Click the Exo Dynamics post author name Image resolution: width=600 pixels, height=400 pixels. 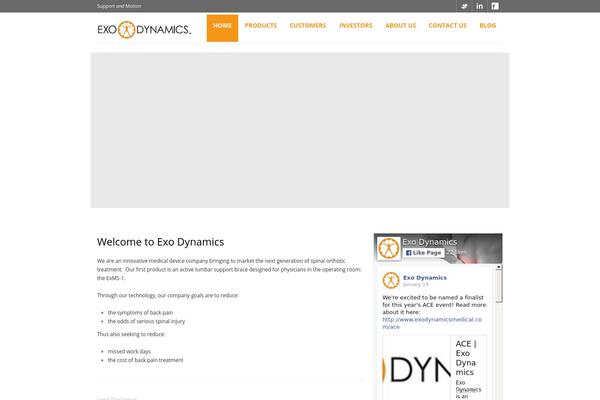425,278
